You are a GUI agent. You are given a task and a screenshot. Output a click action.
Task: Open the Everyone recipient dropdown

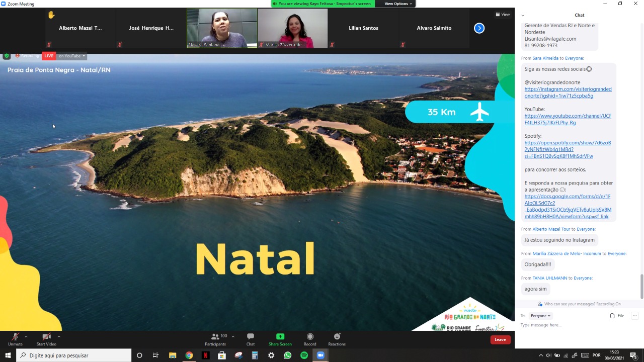pyautogui.click(x=541, y=316)
